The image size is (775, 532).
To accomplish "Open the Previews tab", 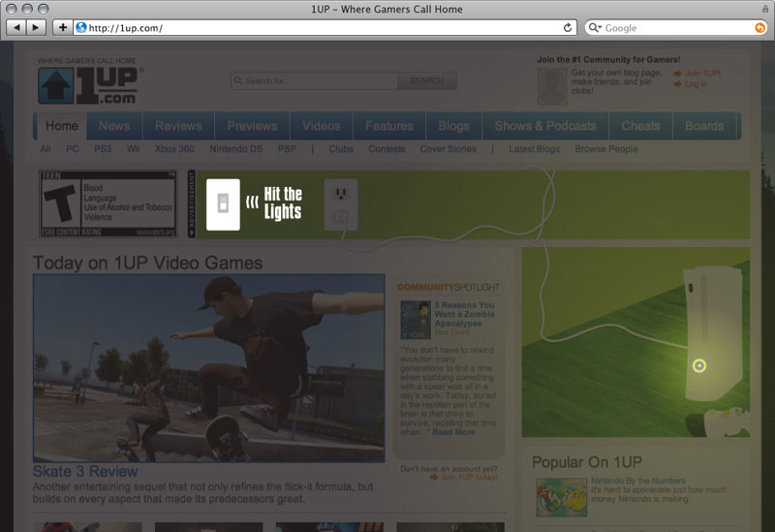I will click(252, 126).
